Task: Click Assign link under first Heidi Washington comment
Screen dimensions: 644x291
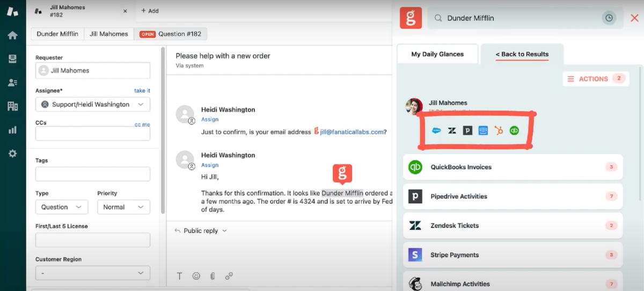Action: coord(210,120)
